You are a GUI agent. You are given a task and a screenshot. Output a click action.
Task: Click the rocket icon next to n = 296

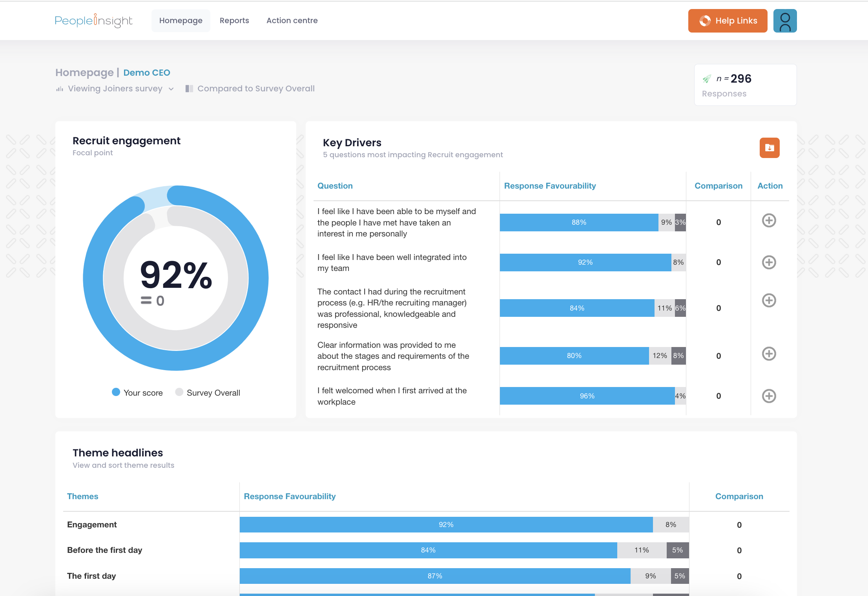click(707, 79)
